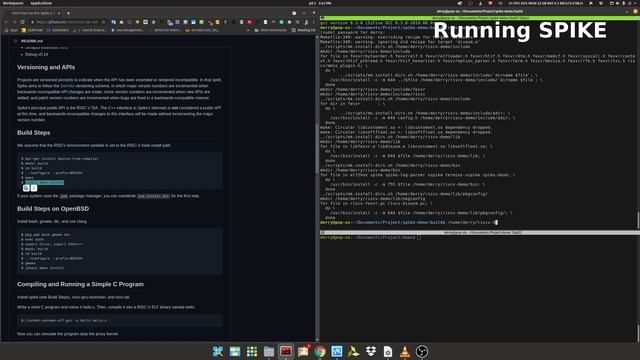
Task: Follow the SemVer link in README
Action: [67, 86]
